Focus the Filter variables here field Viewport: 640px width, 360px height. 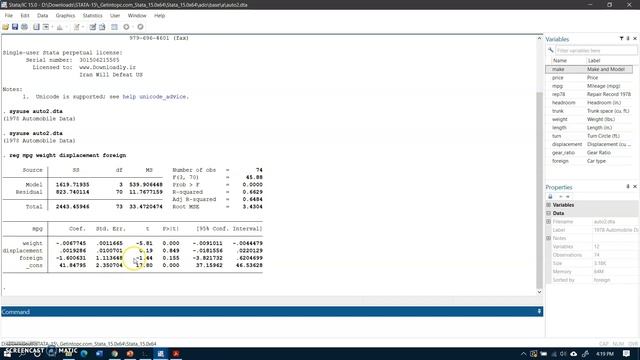click(596, 50)
